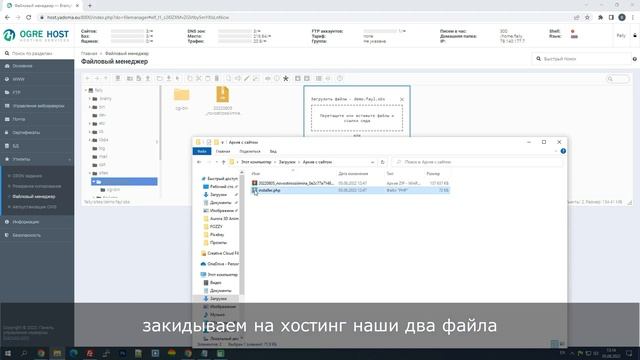Click Этот компьютер in Explorer address bar
The height and width of the screenshot is (360, 640).
click(256, 162)
